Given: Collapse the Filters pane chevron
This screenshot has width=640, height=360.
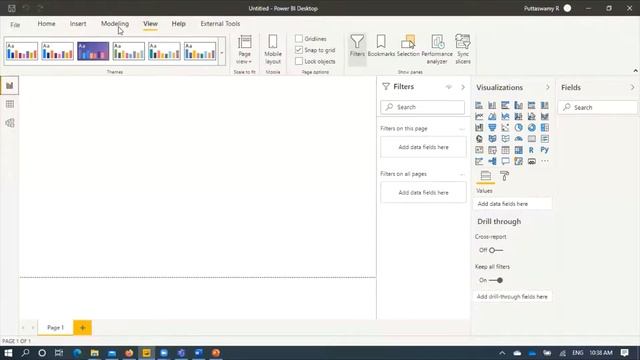Looking at the screenshot, I should coord(463,87).
